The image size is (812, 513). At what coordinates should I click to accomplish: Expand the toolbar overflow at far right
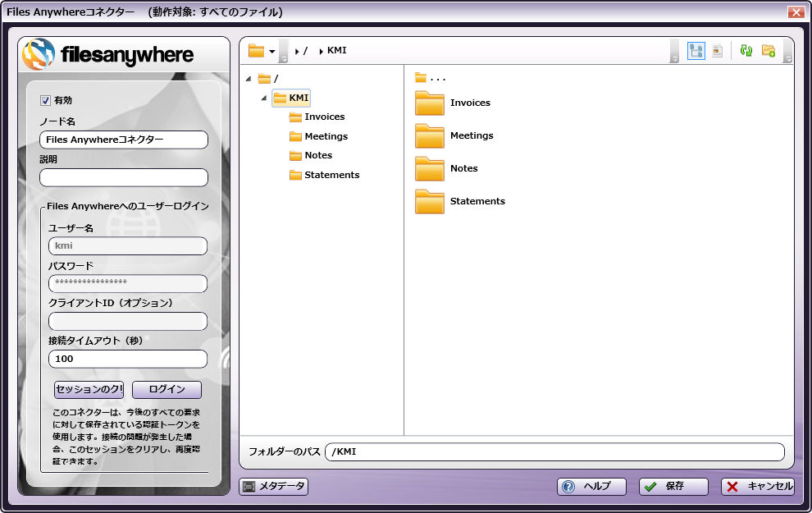click(787, 51)
